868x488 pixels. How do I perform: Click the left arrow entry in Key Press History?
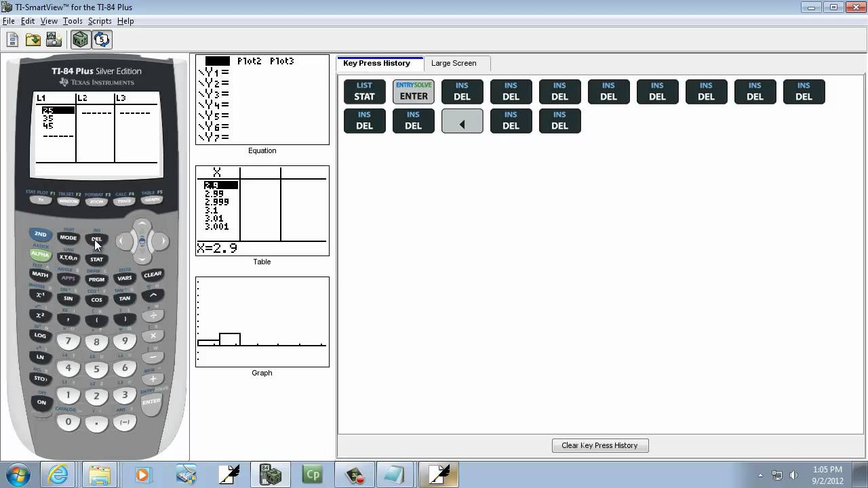462,121
